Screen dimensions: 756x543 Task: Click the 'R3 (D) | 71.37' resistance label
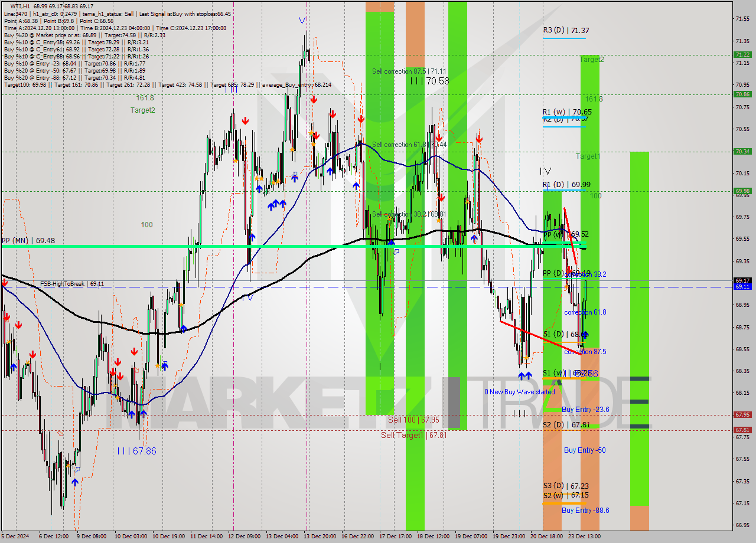click(566, 31)
